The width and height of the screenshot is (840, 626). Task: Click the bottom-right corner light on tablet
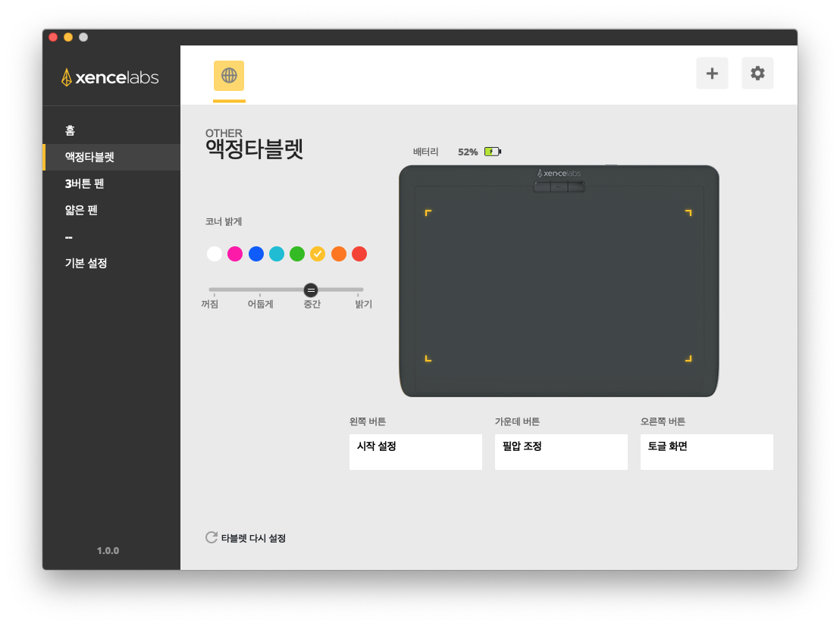(688, 358)
